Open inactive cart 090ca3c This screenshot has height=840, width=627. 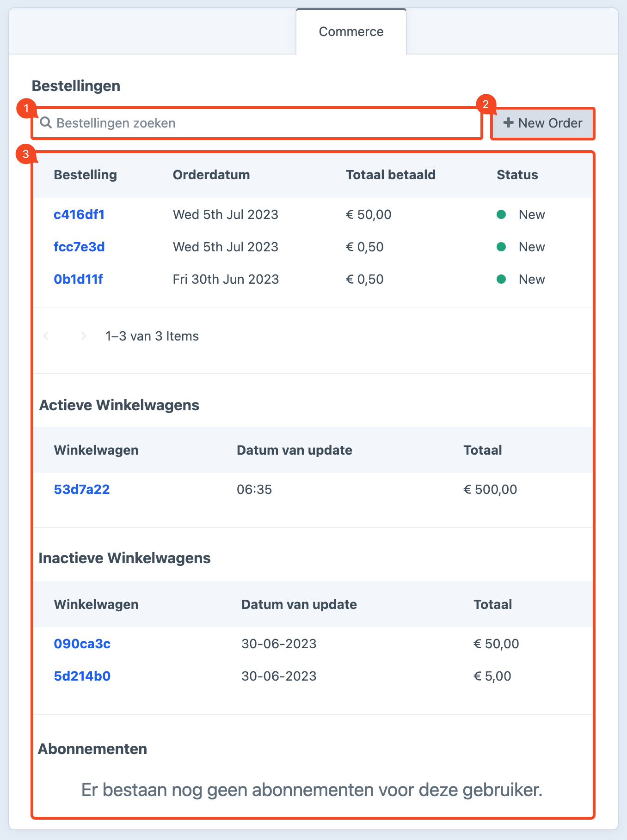[x=82, y=644]
